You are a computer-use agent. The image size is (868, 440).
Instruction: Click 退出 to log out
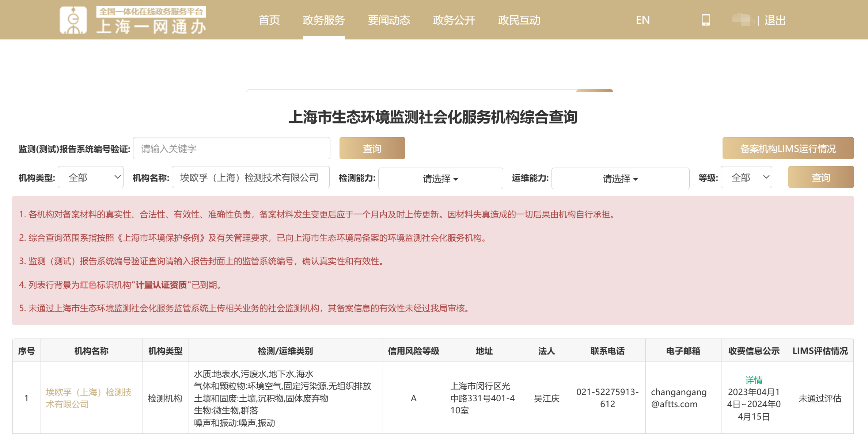click(774, 20)
